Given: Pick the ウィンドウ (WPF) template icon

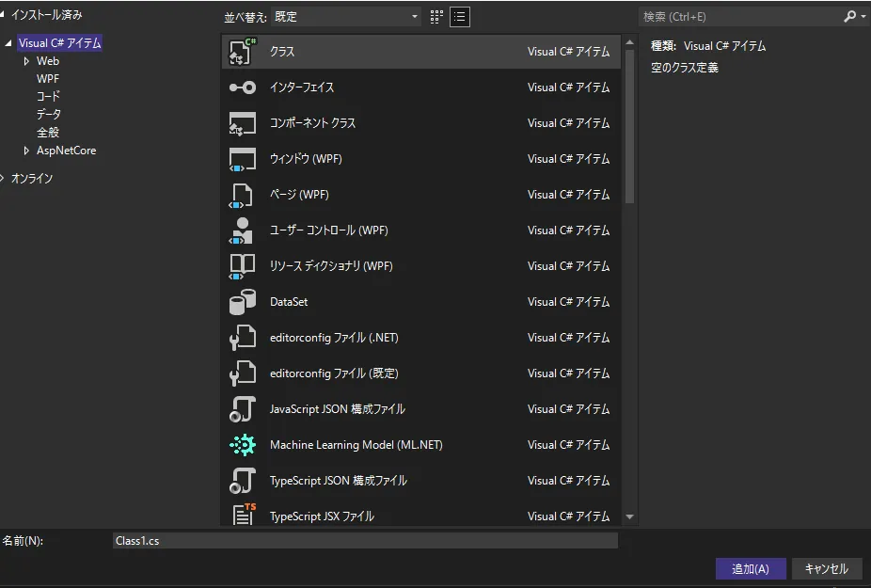Looking at the screenshot, I should 243,159.
